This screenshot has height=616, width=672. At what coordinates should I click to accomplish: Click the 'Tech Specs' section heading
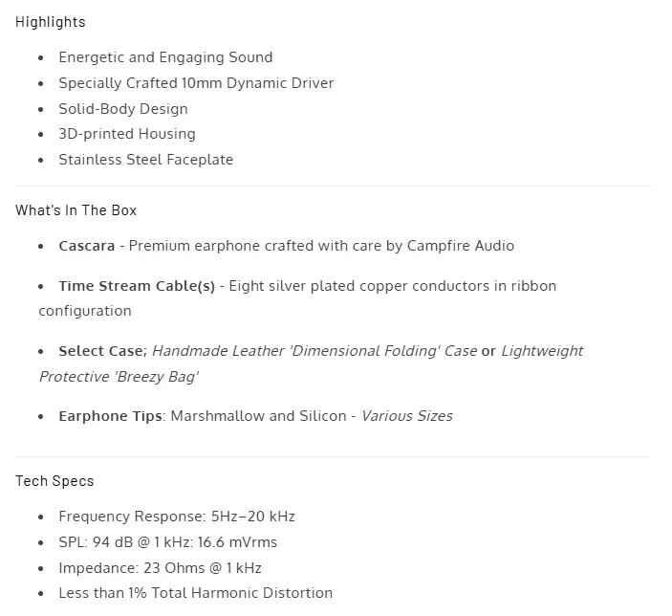point(54,481)
